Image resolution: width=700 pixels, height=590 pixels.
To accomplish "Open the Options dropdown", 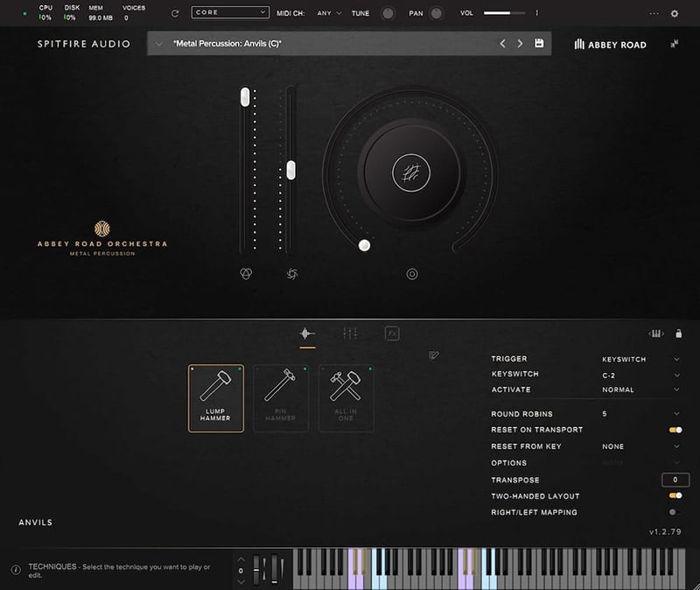I will [640, 463].
